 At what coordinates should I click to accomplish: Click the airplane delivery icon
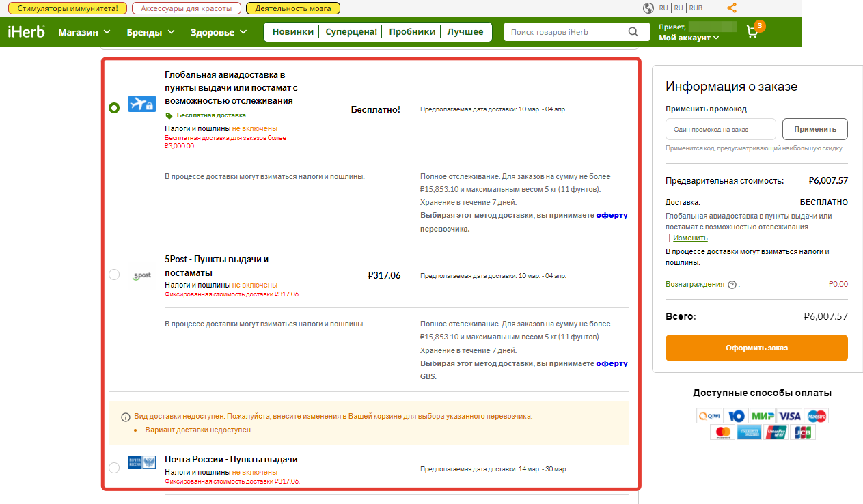point(142,104)
